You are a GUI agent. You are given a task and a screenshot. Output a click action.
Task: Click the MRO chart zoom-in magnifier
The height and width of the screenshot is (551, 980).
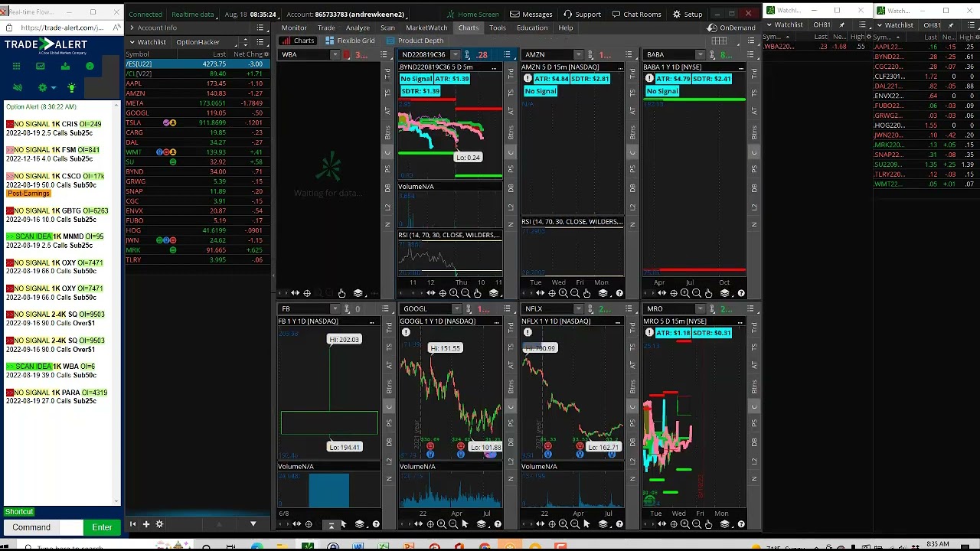click(x=684, y=524)
